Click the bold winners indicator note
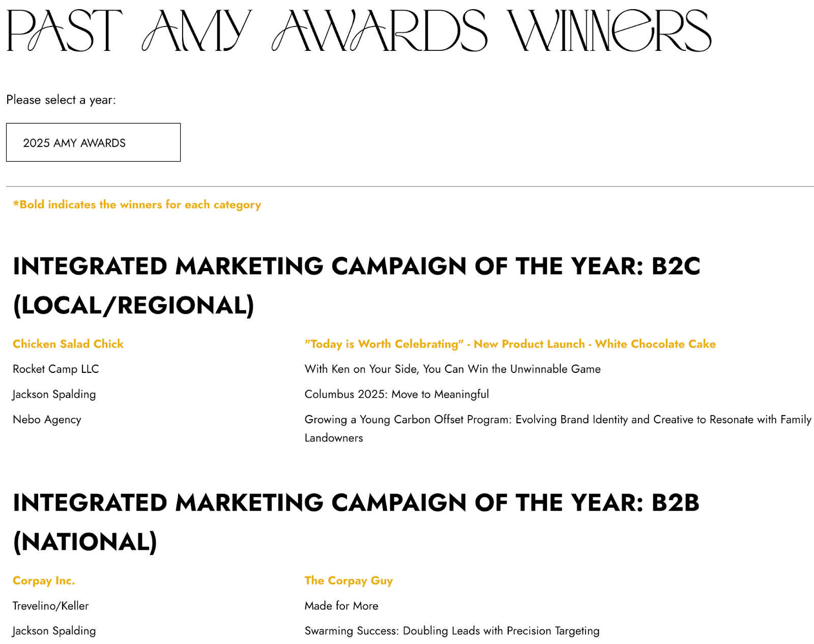Image resolution: width=814 pixels, height=644 pixels. click(x=137, y=204)
